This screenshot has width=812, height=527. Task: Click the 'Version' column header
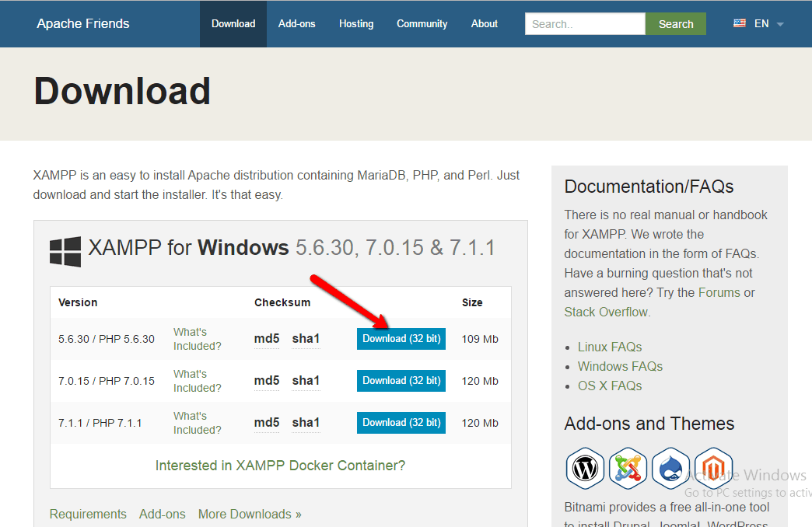78,302
